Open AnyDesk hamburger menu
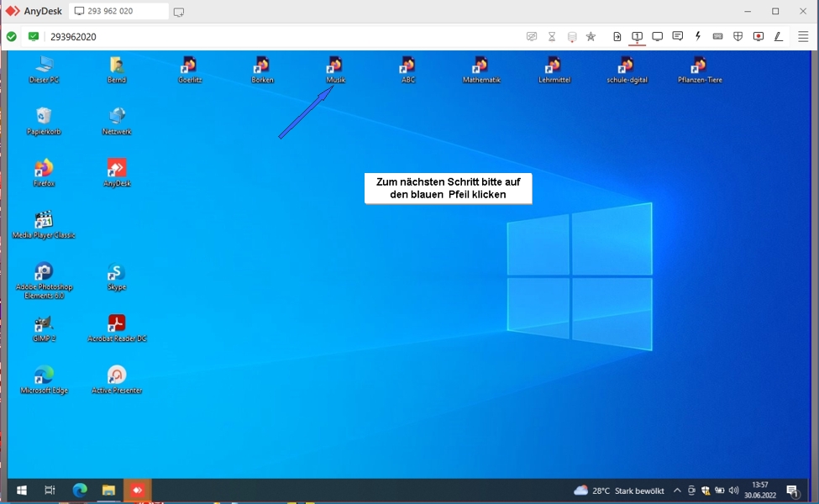819x504 pixels. 803,37
